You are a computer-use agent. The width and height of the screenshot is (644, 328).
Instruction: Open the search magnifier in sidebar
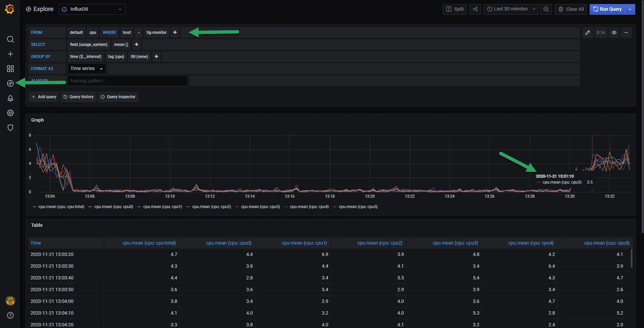pyautogui.click(x=10, y=39)
